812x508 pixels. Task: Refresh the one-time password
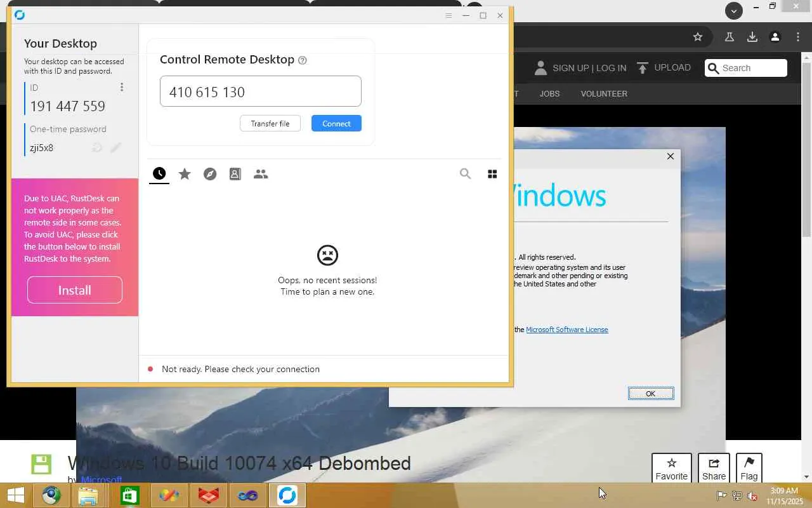97,148
